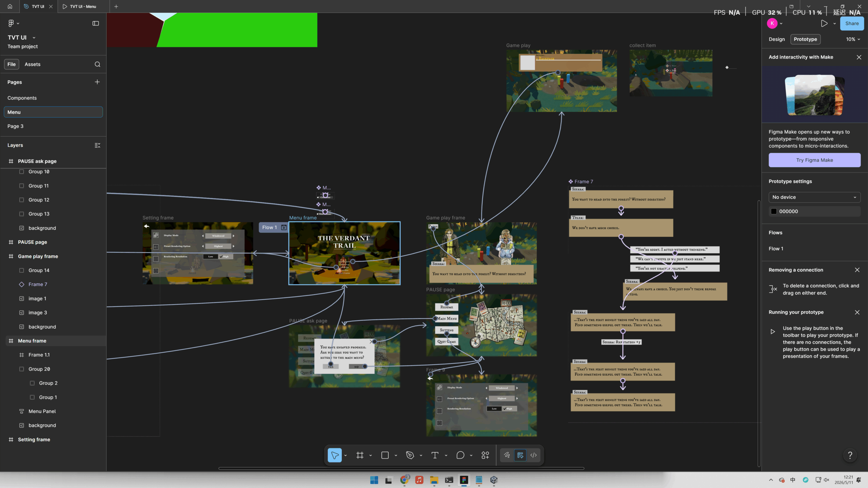Expand the user avatar K dropdown
Screen dimensions: 868x488
click(781, 23)
